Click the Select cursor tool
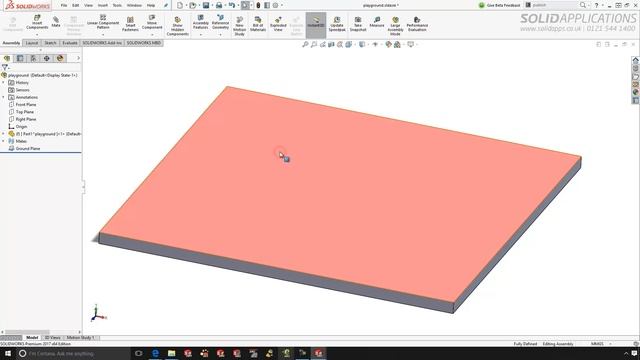This screenshot has width=640, height=360. coord(245,5)
